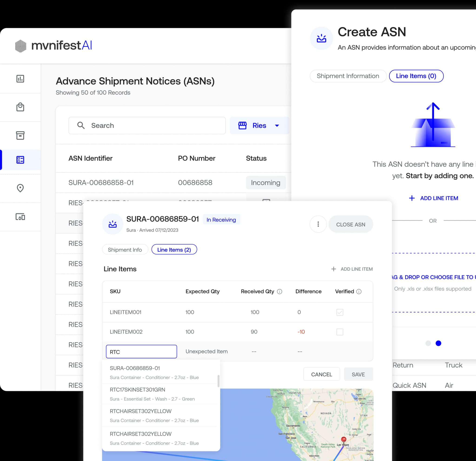Click the shopping bag icon in sidebar

[20, 107]
